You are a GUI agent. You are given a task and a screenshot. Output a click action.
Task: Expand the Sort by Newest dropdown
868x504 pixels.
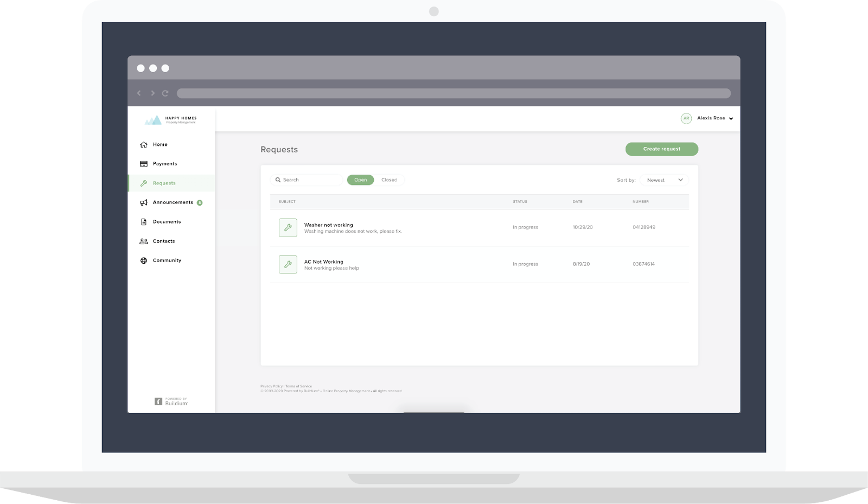coord(664,180)
